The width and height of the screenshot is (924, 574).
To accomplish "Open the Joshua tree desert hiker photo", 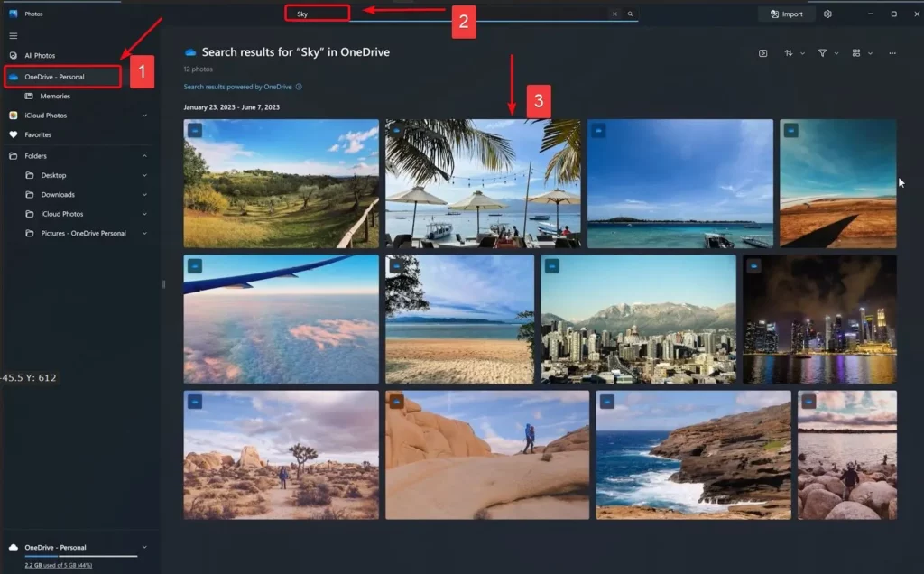I will point(282,455).
